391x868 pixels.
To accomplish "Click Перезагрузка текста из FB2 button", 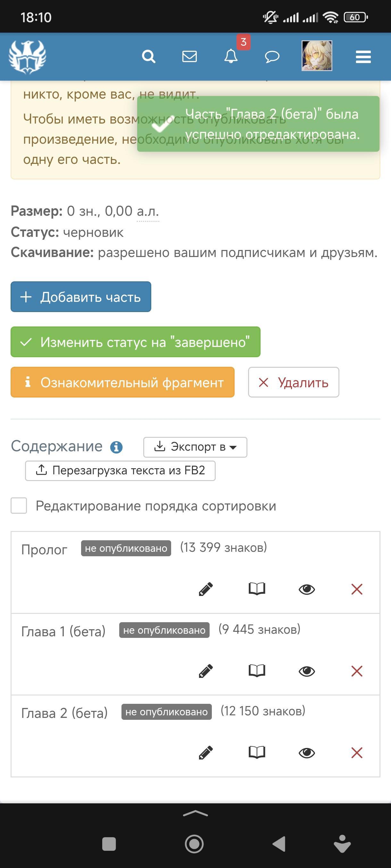I will click(120, 470).
